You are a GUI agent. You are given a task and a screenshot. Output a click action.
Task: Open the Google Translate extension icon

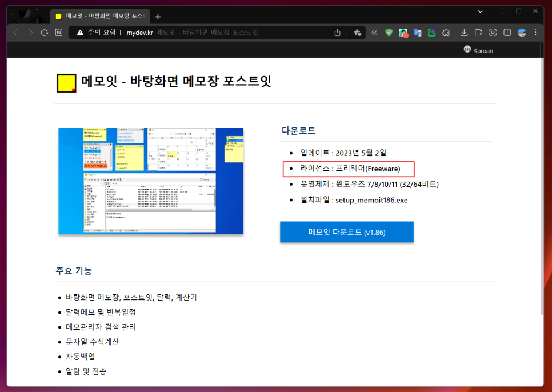(418, 33)
